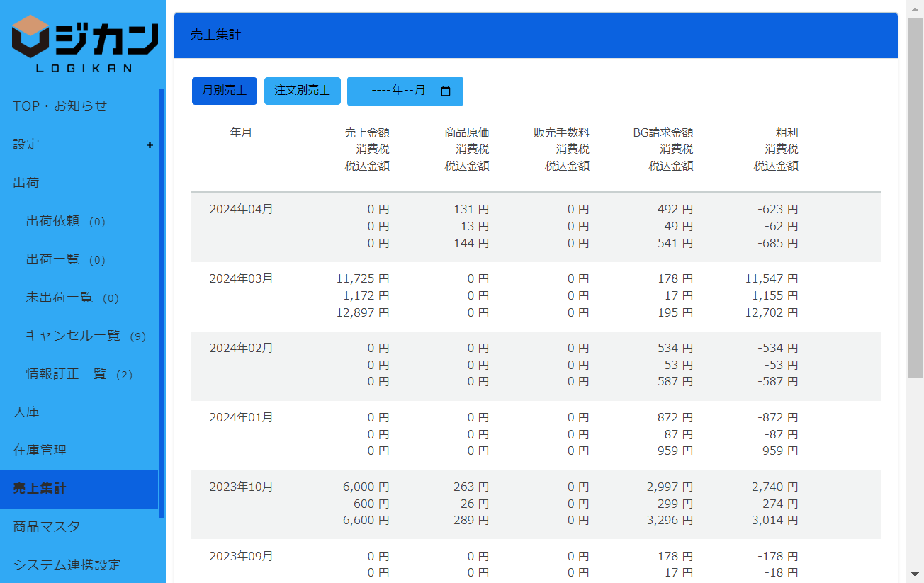Image resolution: width=924 pixels, height=583 pixels.
Task: Click the year-month date input field
Action: pos(398,91)
